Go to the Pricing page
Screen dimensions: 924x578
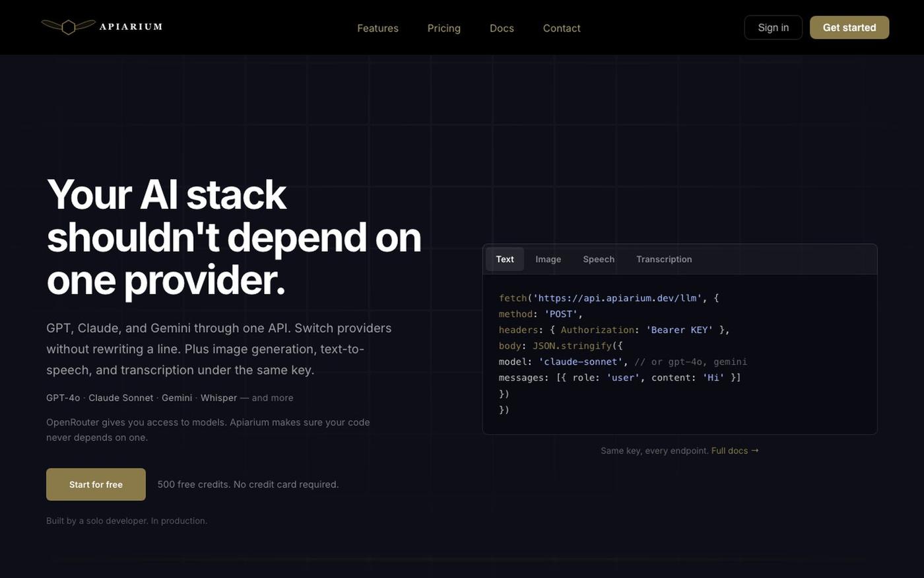coord(444,28)
